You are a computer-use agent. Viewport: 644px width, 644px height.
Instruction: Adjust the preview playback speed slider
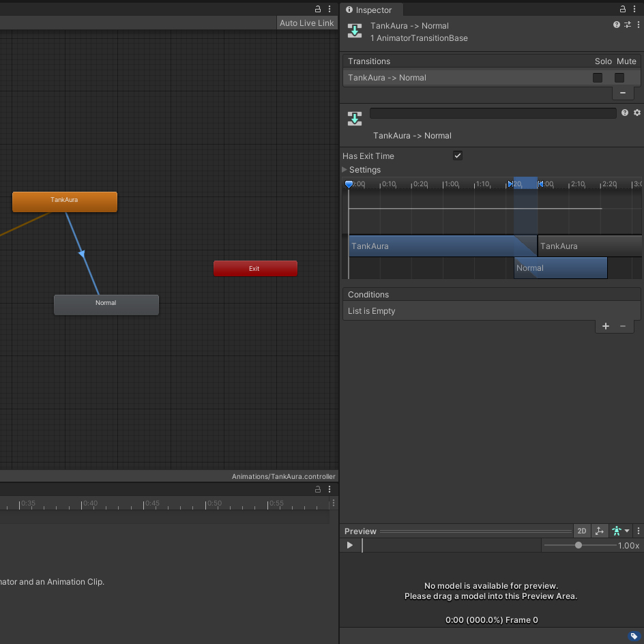coord(579,545)
